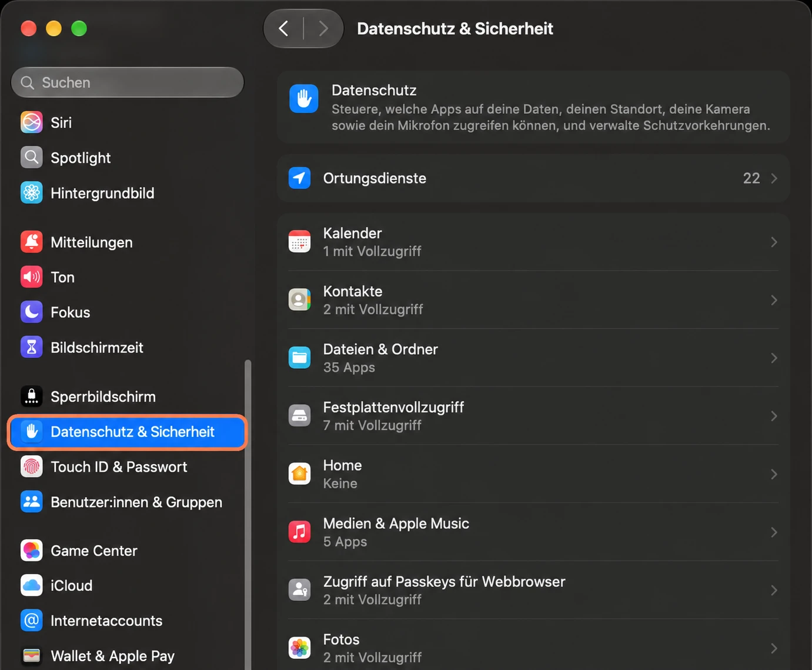
Task: Click the Ortungsdienste location arrow icon
Action: tap(300, 178)
